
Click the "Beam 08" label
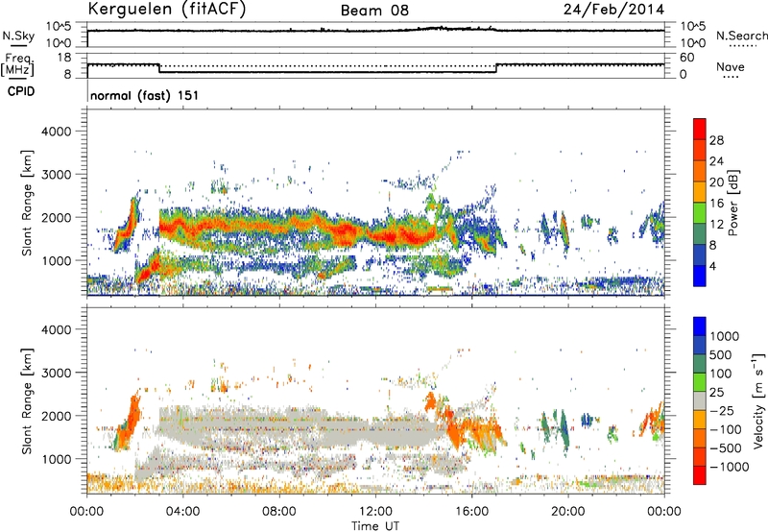pyautogui.click(x=374, y=11)
